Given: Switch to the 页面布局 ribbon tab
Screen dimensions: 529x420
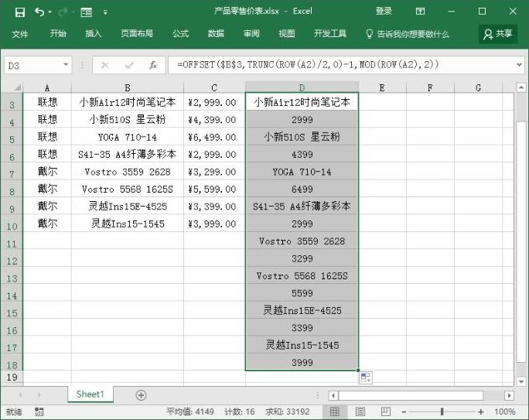Looking at the screenshot, I should point(137,33).
